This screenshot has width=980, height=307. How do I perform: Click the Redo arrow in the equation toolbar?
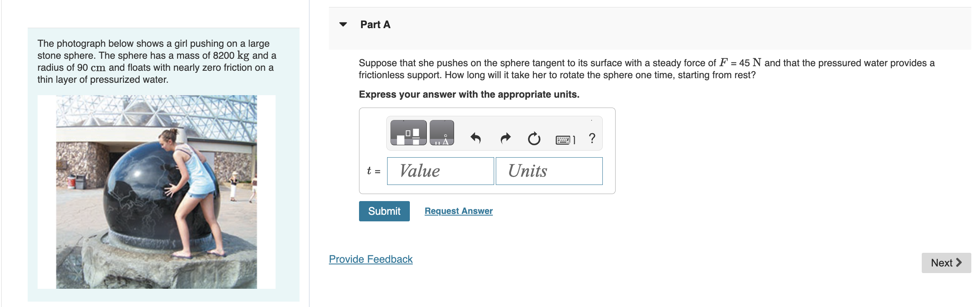(x=505, y=139)
